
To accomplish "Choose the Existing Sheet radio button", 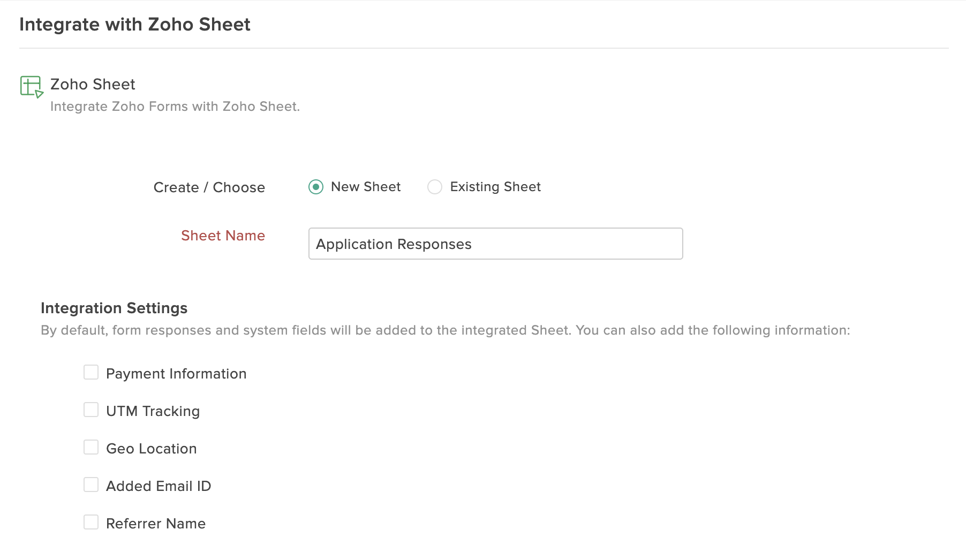I will 435,187.
